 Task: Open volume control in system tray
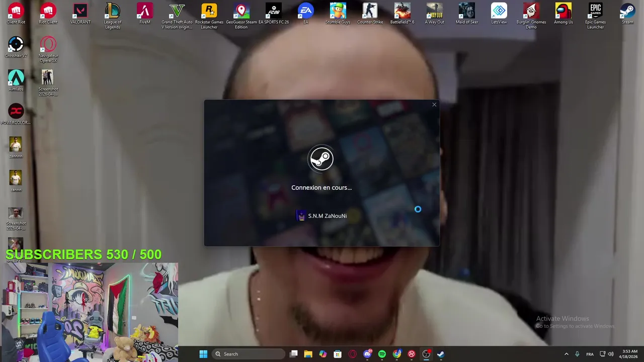(611, 354)
